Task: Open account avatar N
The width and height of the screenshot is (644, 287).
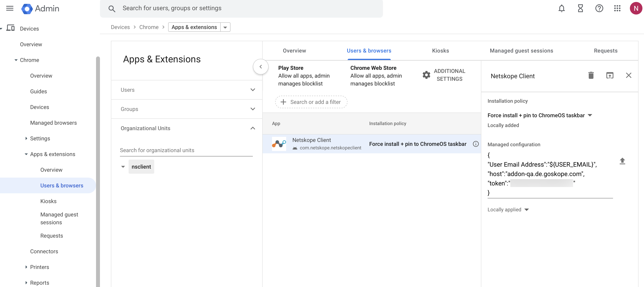Action: (636, 8)
